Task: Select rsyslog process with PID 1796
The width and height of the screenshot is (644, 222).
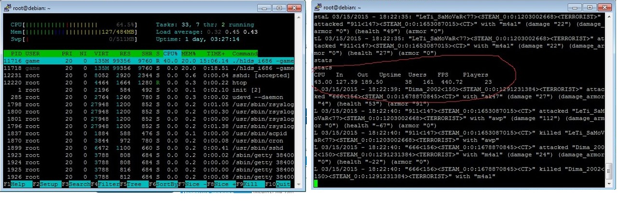Action: click(149, 126)
